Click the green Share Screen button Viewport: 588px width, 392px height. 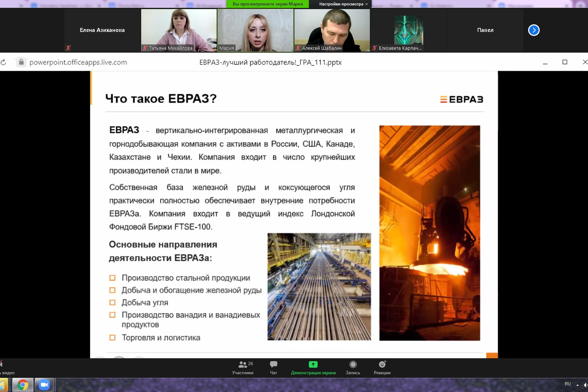(x=313, y=368)
